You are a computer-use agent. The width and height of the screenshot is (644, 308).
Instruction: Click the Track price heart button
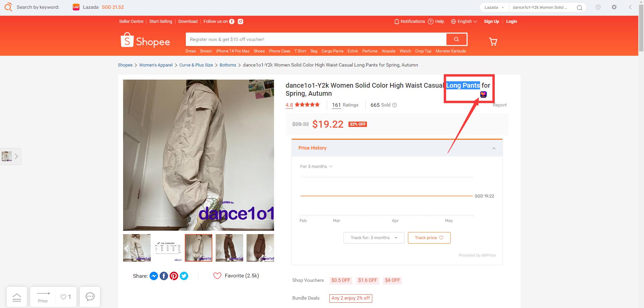click(x=429, y=238)
